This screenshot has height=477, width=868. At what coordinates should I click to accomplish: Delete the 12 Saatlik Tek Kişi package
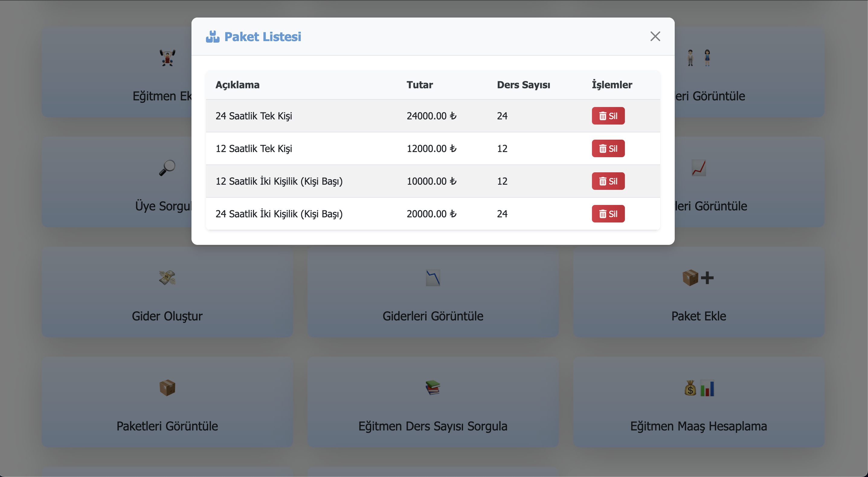(x=608, y=148)
